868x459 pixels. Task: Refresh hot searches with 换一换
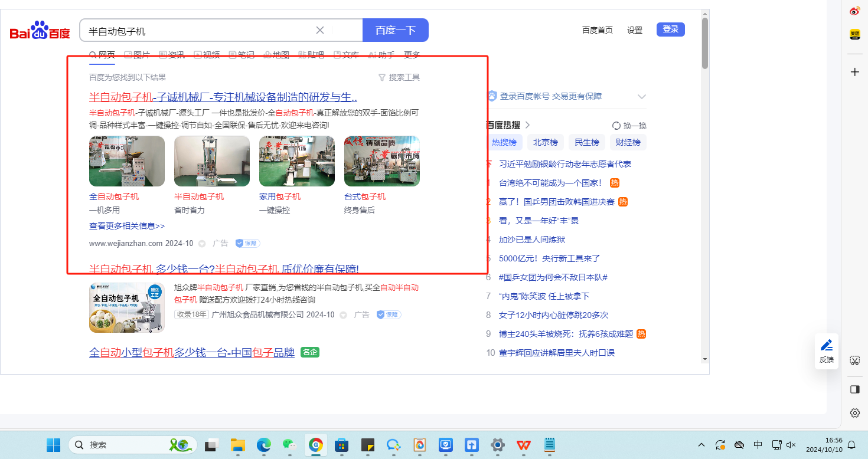pyautogui.click(x=629, y=126)
